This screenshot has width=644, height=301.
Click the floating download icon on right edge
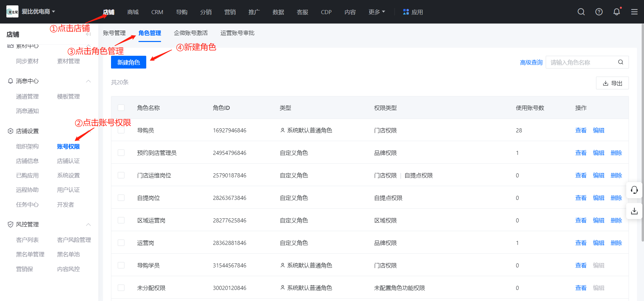(x=634, y=211)
